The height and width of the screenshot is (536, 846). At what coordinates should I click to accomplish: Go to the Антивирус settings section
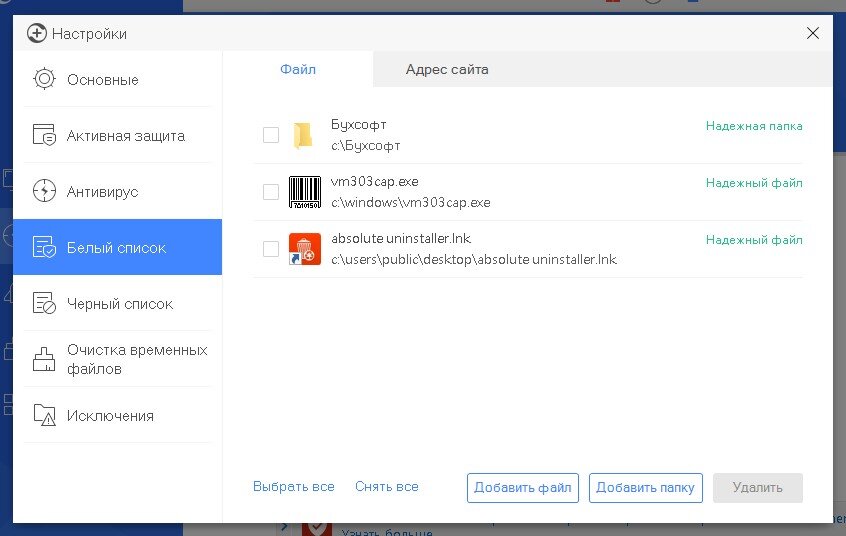(117, 192)
